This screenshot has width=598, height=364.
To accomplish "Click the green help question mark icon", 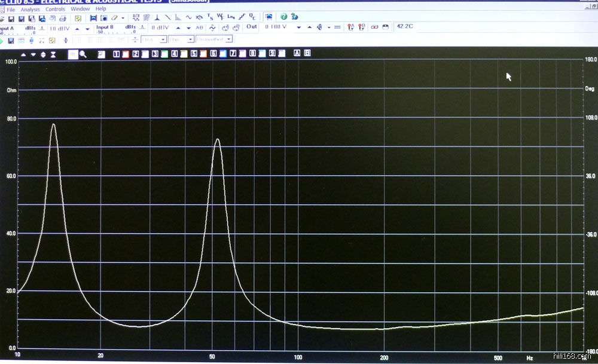I will pos(284,18).
